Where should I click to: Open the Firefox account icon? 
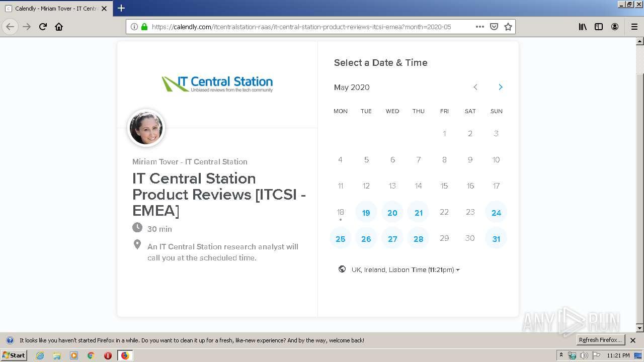(x=615, y=27)
